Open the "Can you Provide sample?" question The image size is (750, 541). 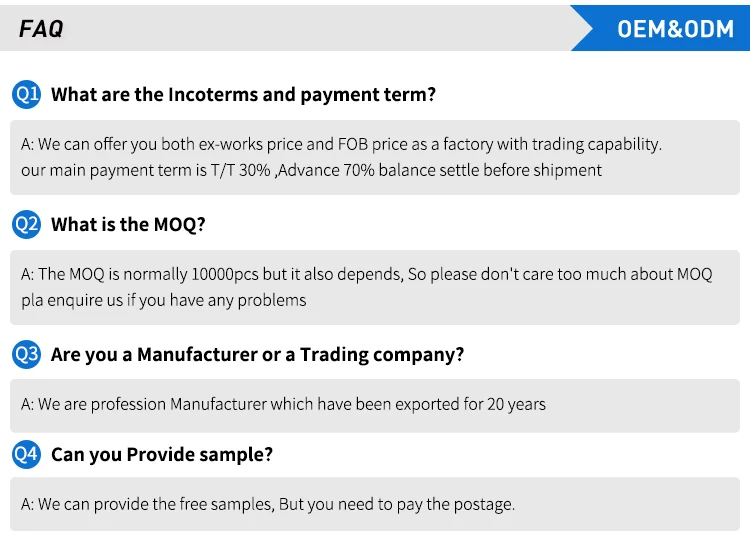(161, 455)
